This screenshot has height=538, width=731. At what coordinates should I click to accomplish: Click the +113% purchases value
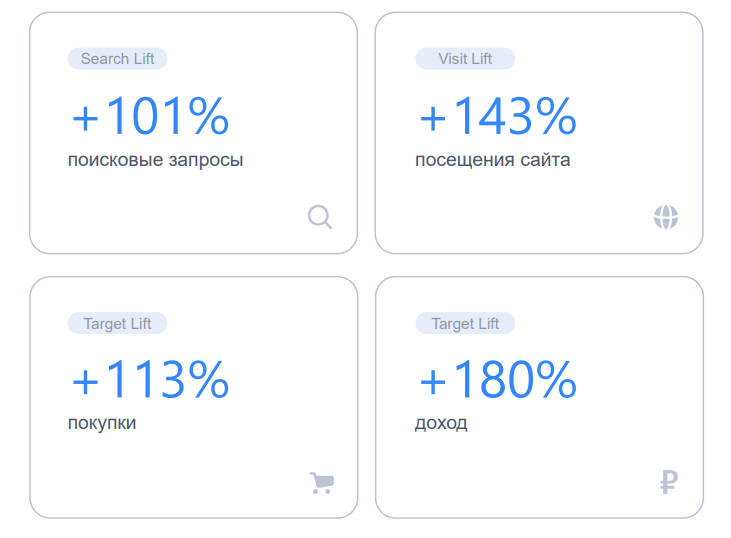150,380
